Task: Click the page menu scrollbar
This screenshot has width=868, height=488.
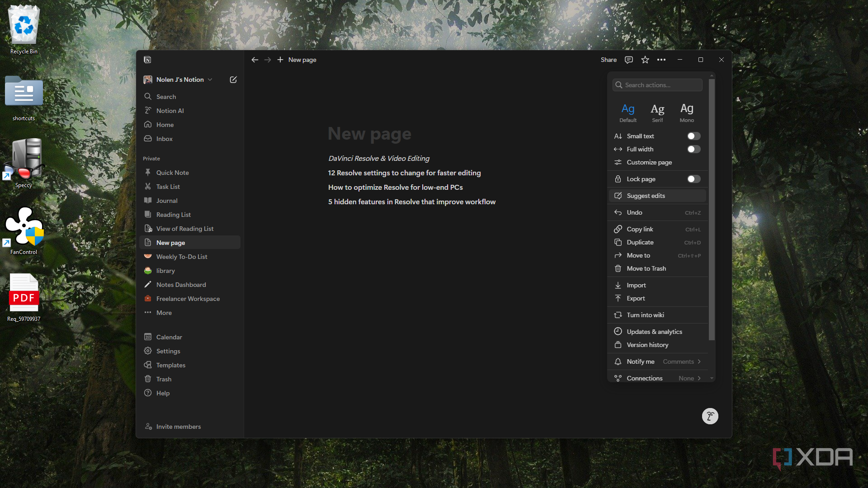Action: click(x=712, y=209)
